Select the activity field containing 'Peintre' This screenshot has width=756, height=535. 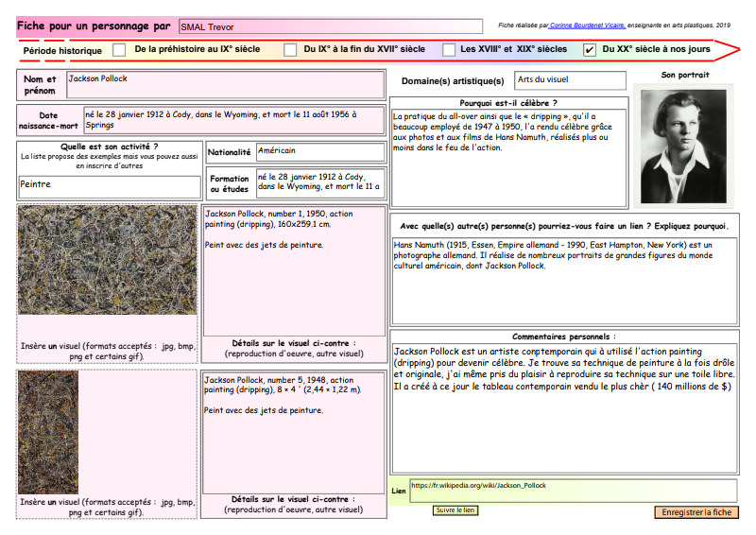click(x=109, y=186)
